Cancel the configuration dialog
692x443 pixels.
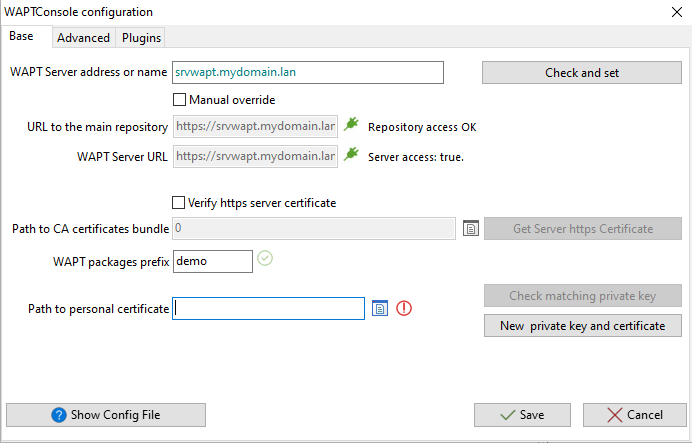click(635, 415)
